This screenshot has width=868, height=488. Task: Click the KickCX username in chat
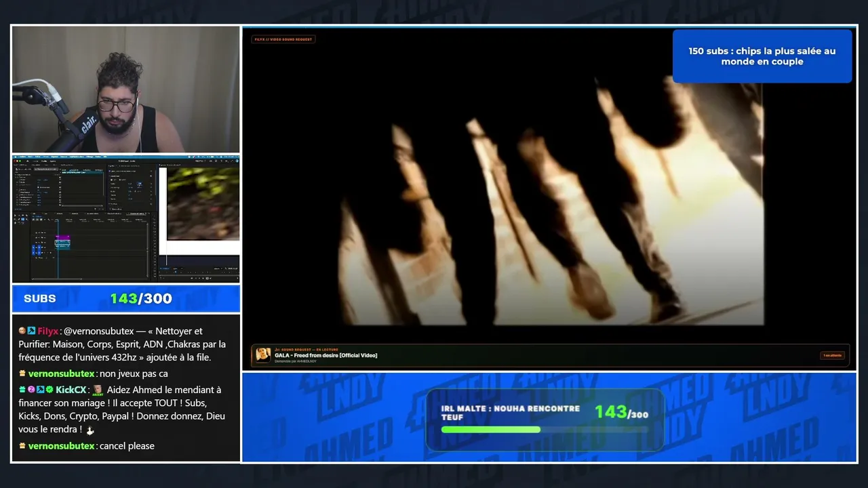click(x=71, y=390)
